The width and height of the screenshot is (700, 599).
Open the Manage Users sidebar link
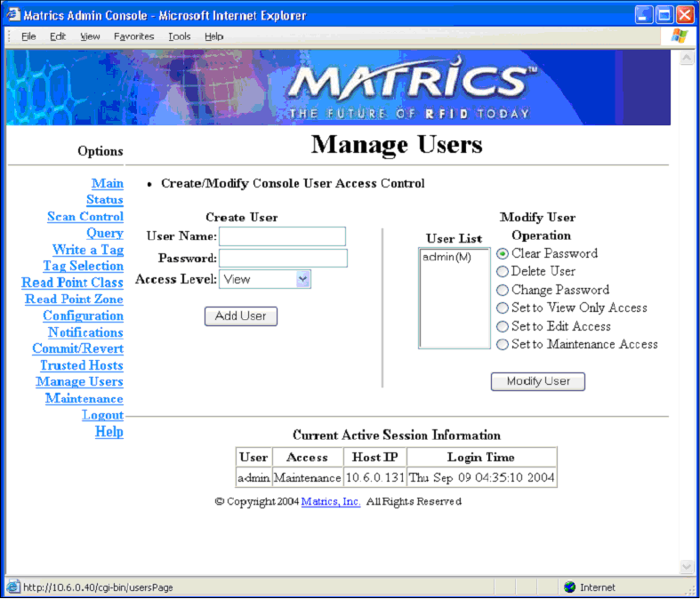click(79, 382)
